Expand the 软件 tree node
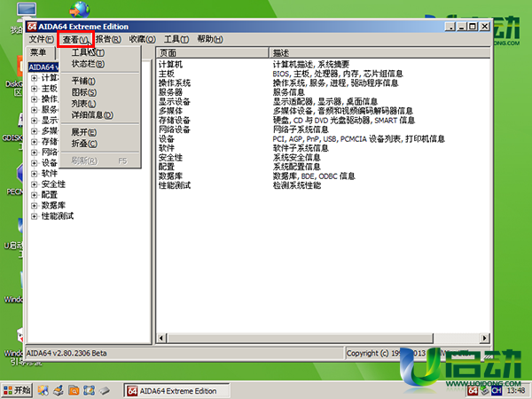532x399 pixels. (34, 174)
